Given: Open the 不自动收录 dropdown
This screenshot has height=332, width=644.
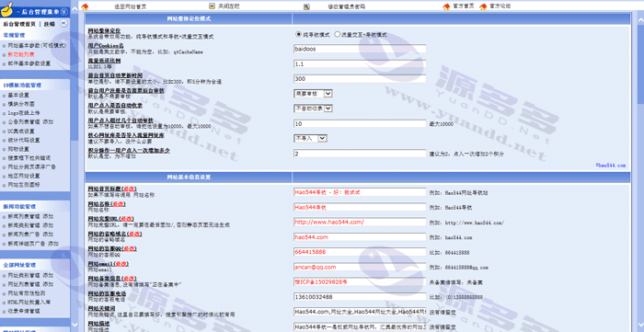Looking at the screenshot, I should click(313, 109).
